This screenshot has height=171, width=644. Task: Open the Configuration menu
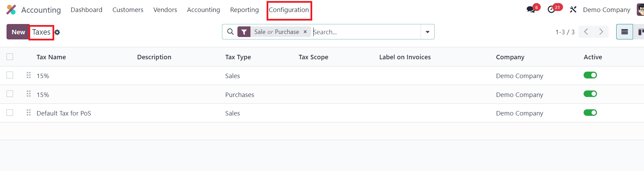(x=289, y=10)
